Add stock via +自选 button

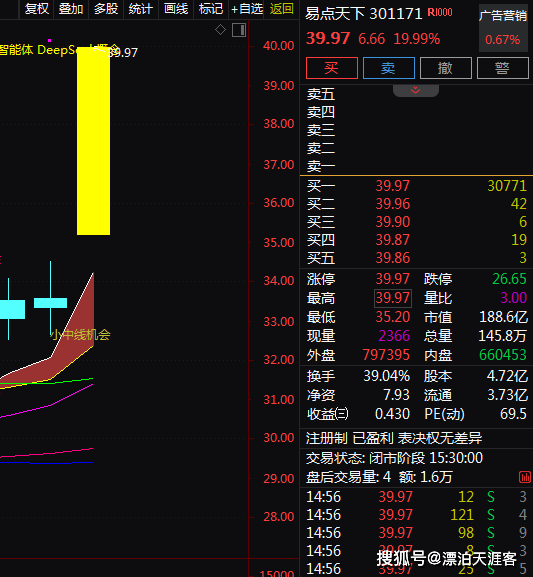point(247,8)
